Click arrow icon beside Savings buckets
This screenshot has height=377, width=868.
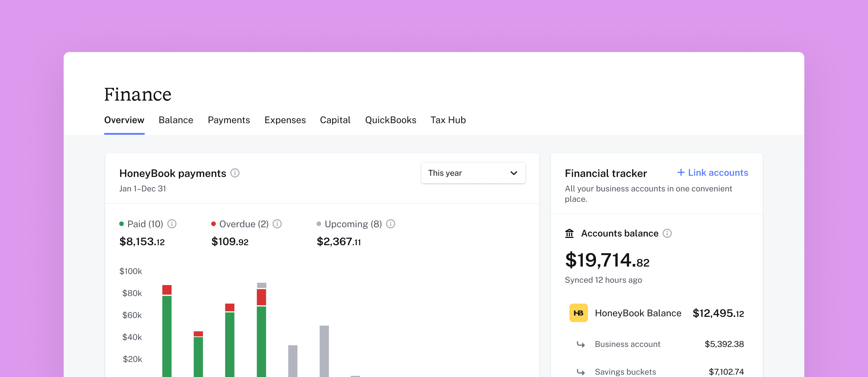581,372
